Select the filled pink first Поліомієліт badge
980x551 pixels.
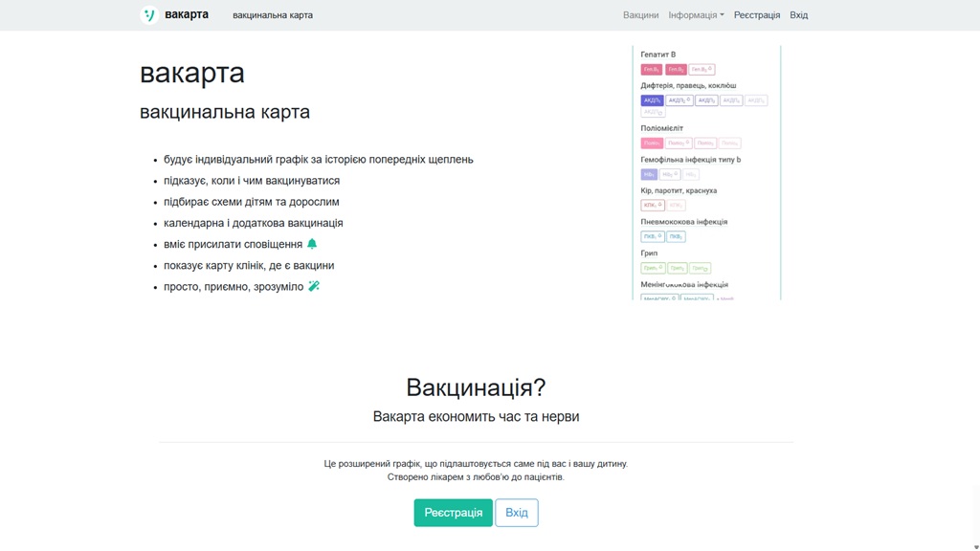(x=651, y=143)
